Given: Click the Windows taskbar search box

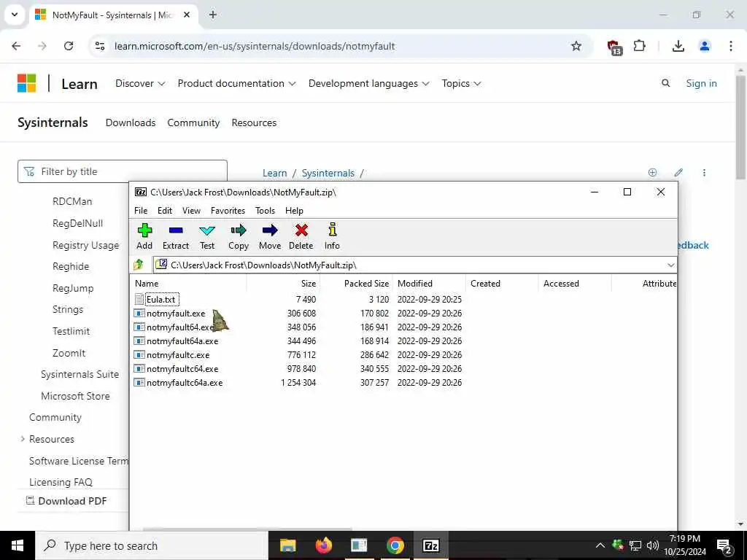Looking at the screenshot, I should tap(152, 545).
